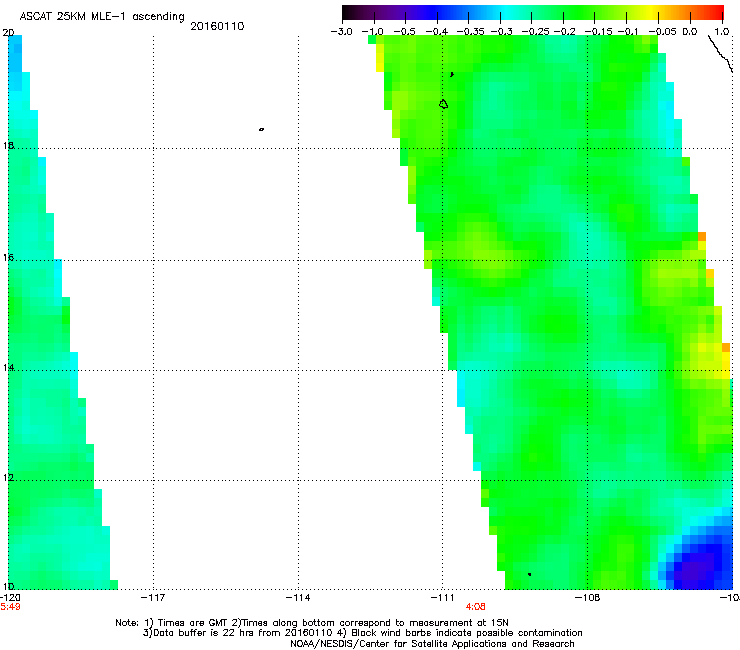Click longitude label -114
This screenshot has height=650, width=740.
298,598
